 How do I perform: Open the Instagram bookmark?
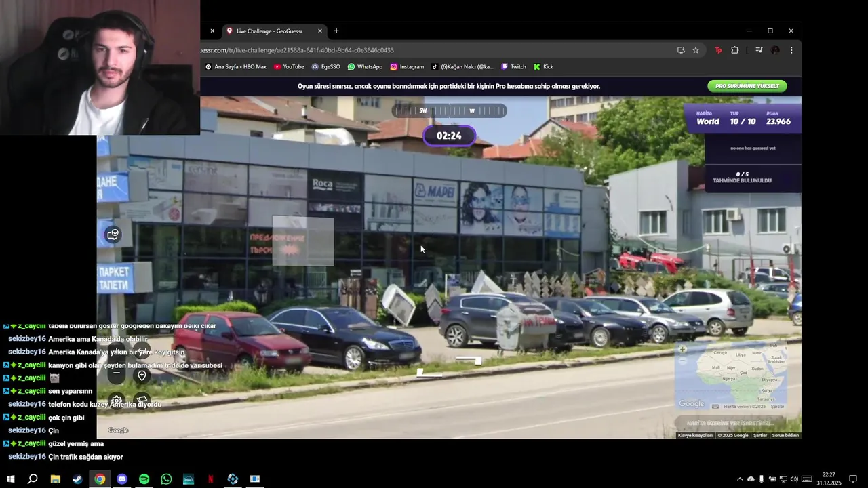click(x=407, y=67)
